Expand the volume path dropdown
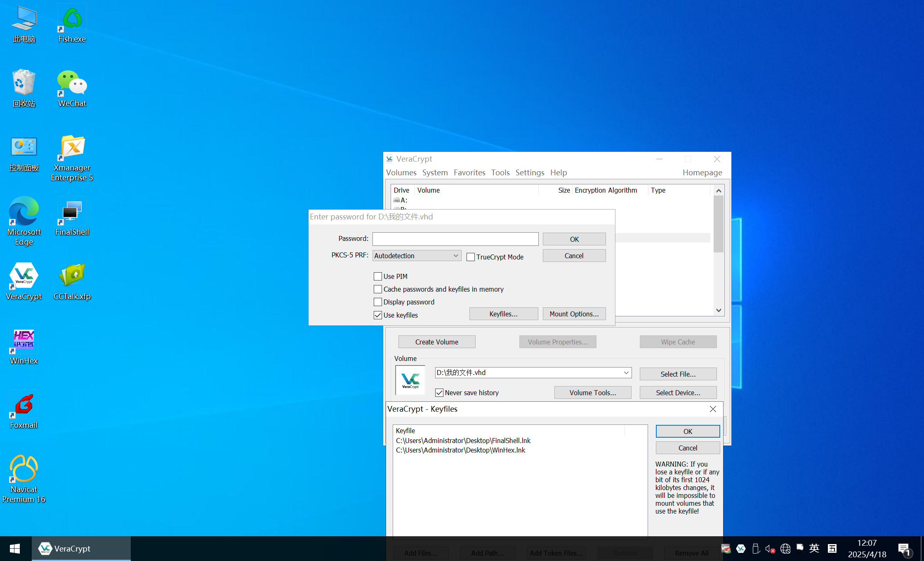The image size is (924, 561). click(626, 372)
